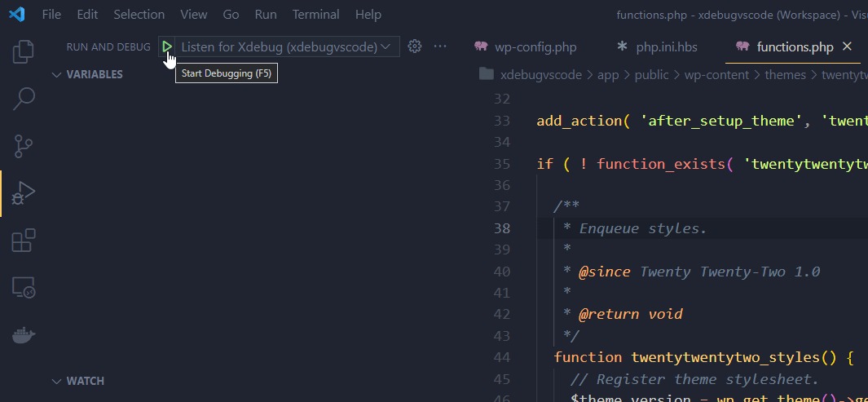868x402 pixels.
Task: Select the functions.php tab
Action: (x=795, y=47)
